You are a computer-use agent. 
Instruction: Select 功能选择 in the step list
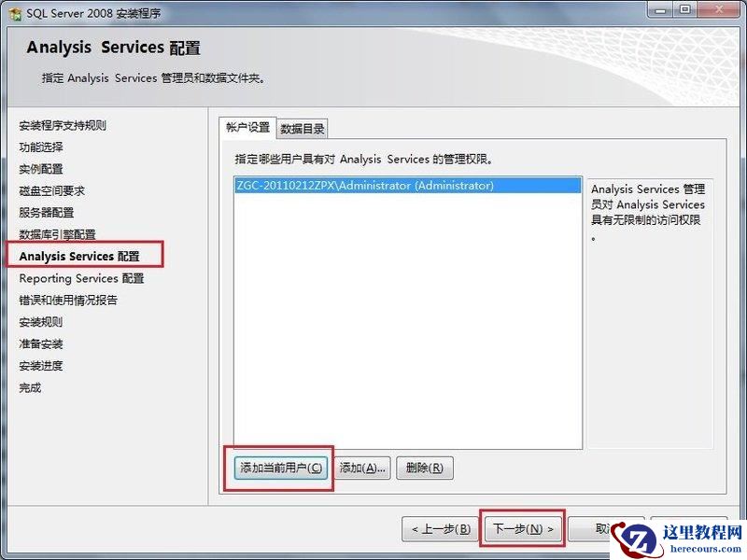(x=41, y=147)
